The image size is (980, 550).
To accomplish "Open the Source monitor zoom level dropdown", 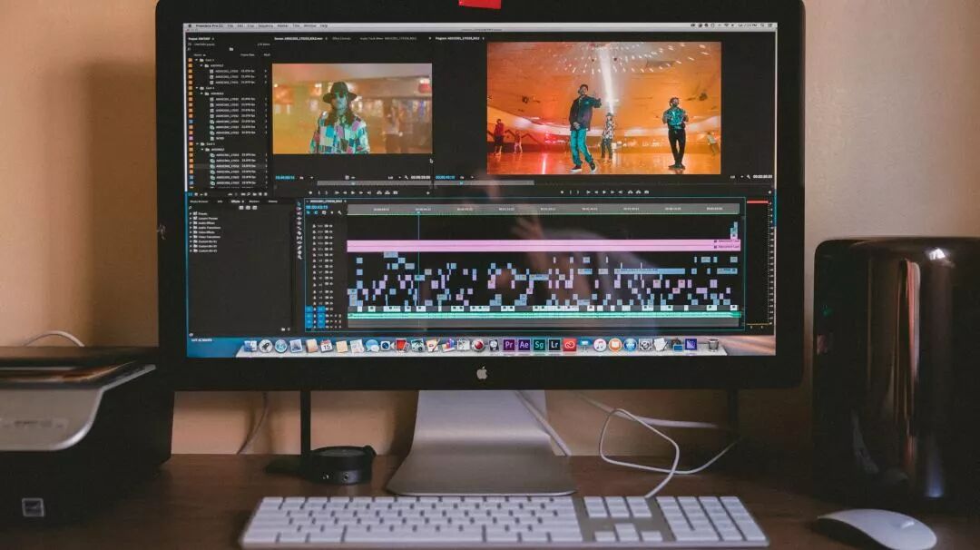I will pos(307,178).
